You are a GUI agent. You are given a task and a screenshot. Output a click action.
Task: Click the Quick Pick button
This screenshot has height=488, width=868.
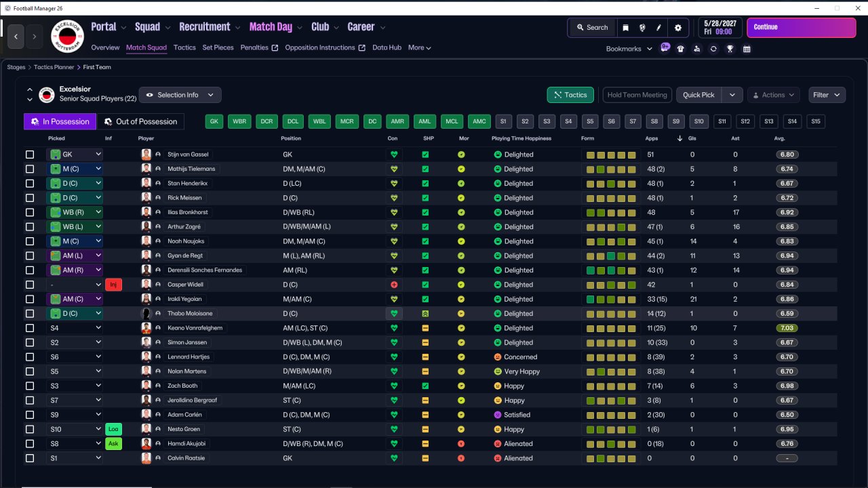[698, 95]
